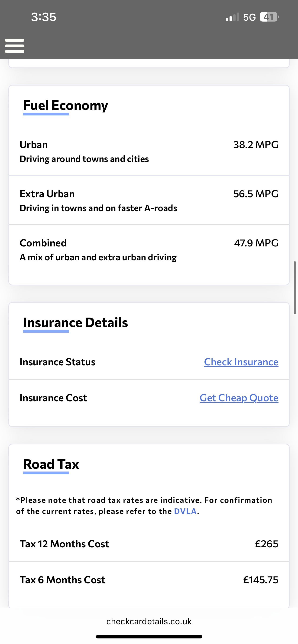Image resolution: width=298 pixels, height=644 pixels.
Task: Open the Get Cheap Quote link
Action: click(x=239, y=398)
